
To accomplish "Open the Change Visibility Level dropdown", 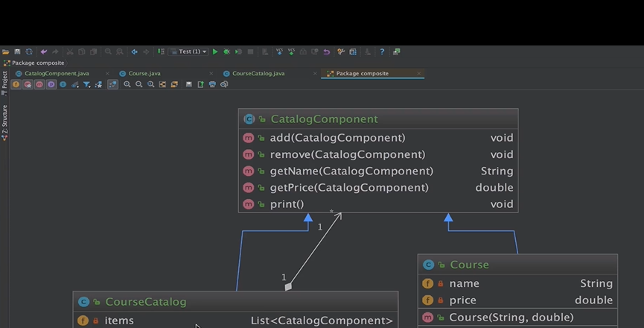I will click(74, 85).
